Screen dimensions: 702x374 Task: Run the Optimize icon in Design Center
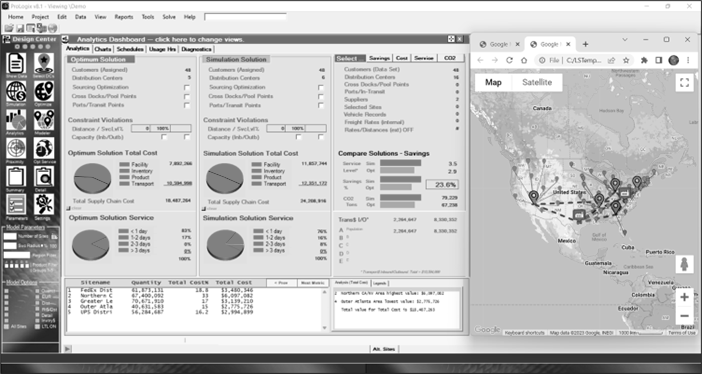tap(44, 92)
